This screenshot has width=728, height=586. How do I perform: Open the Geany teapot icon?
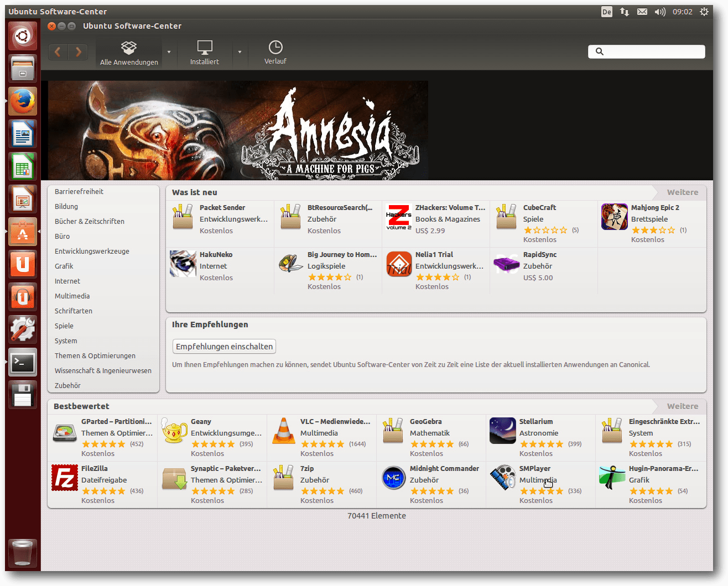(x=174, y=431)
